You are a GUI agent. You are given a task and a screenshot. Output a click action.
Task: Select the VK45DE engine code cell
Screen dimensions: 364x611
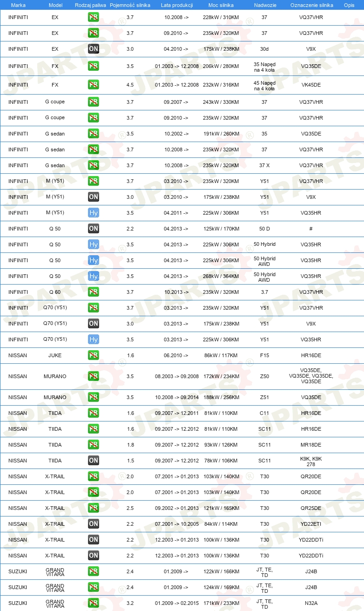[311, 85]
